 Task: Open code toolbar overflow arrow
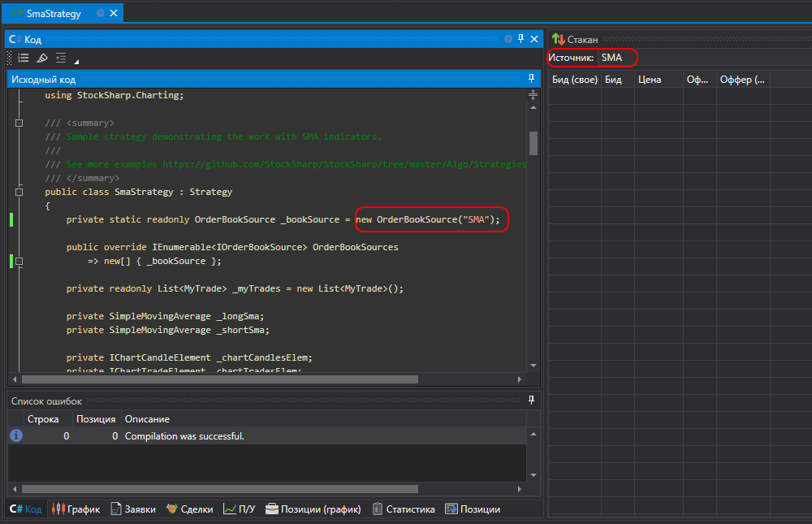(x=76, y=62)
